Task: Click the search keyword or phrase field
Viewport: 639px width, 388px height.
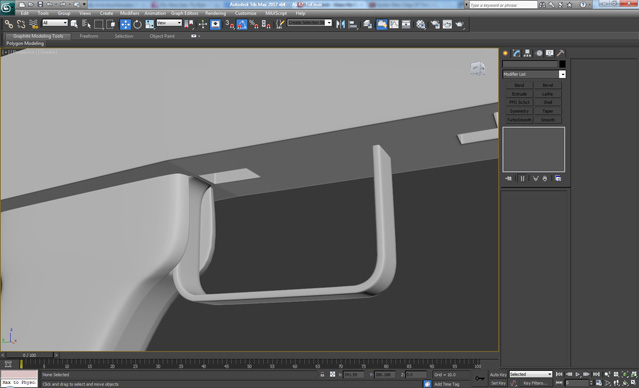Action: click(503, 5)
